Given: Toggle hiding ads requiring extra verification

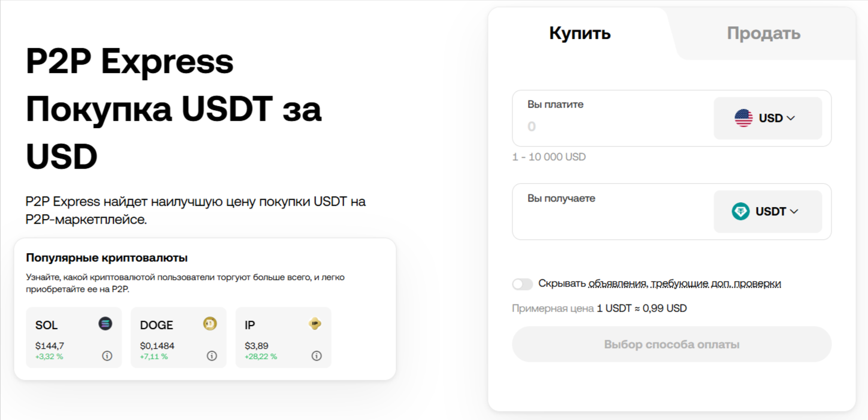Looking at the screenshot, I should 523,284.
